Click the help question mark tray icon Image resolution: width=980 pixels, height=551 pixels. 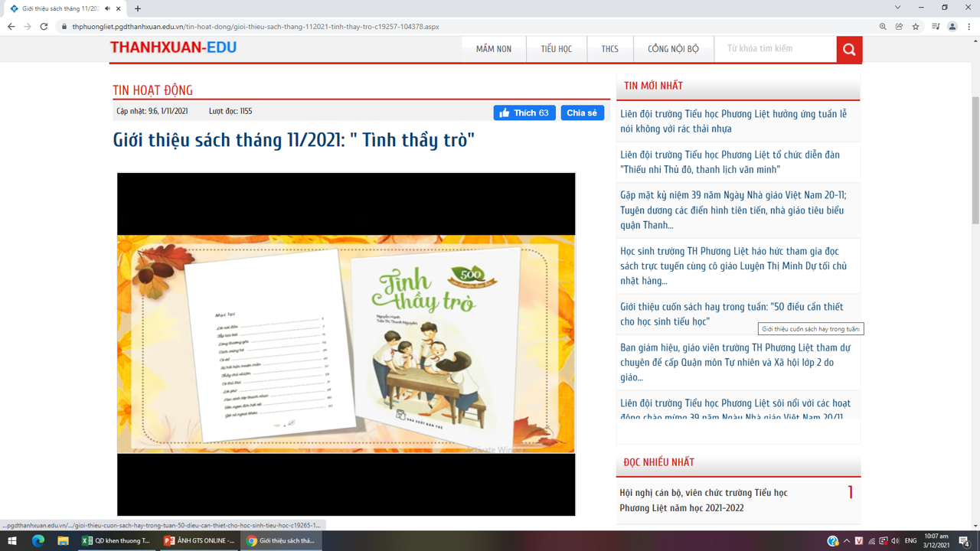tap(832, 541)
